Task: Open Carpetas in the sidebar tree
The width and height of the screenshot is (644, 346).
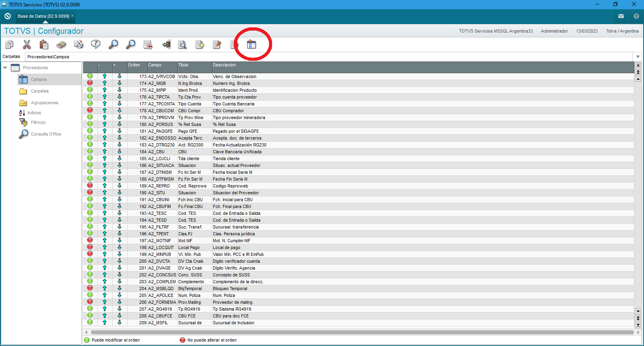Action: click(x=39, y=91)
